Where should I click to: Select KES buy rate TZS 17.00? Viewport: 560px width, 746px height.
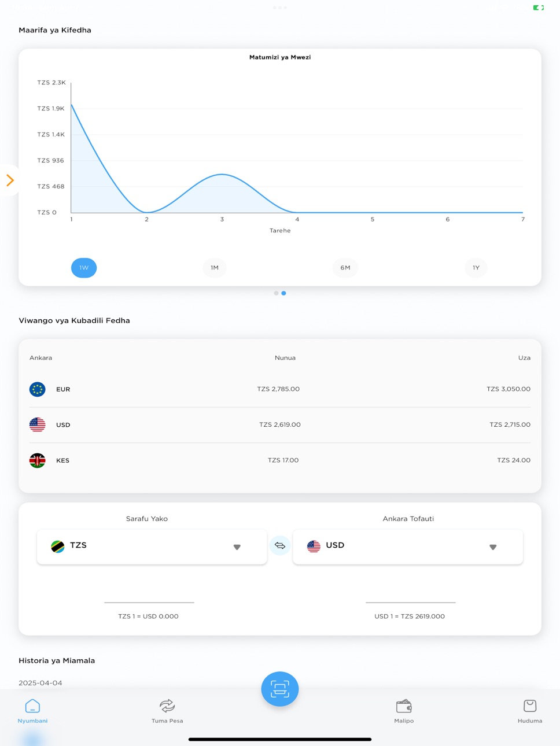pyautogui.click(x=283, y=460)
